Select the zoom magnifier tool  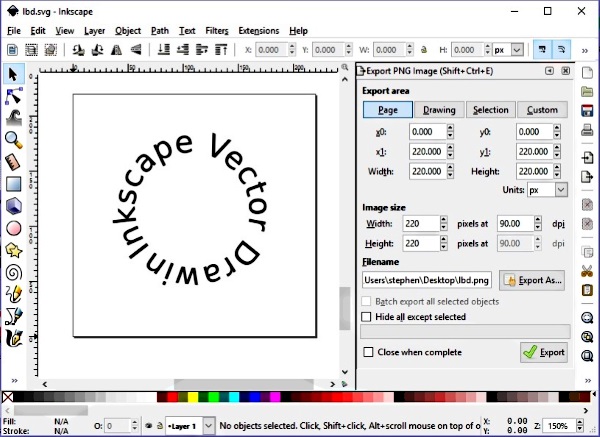point(14,140)
